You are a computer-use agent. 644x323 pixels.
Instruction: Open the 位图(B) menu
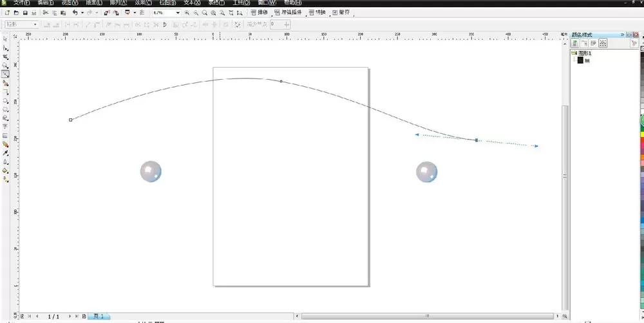167,3
